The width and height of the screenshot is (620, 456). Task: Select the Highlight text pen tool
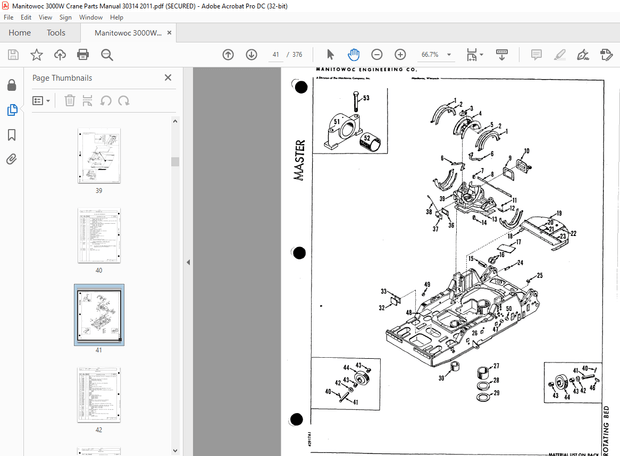click(x=560, y=55)
